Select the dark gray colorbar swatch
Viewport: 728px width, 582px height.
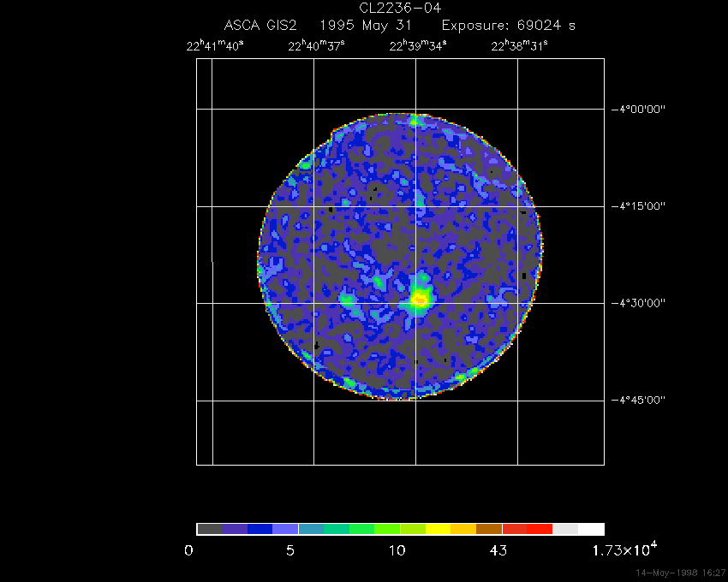click(x=209, y=529)
